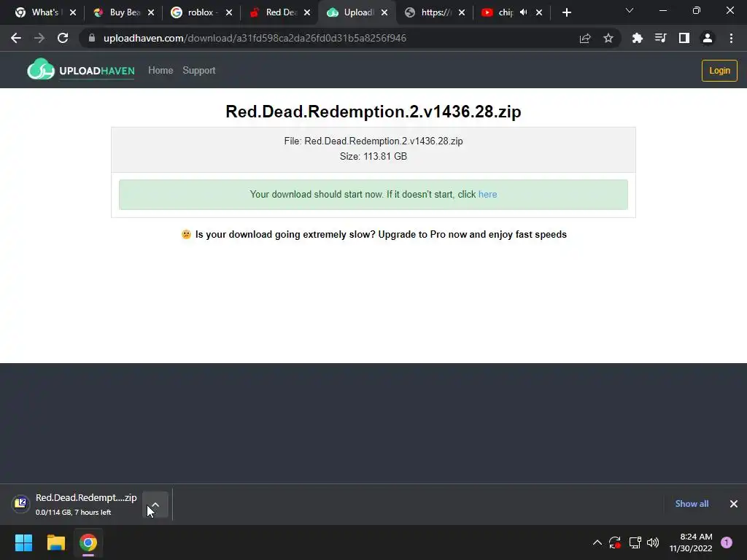This screenshot has height=560, width=747.
Task: Close the What's tab
Action: (x=73, y=12)
